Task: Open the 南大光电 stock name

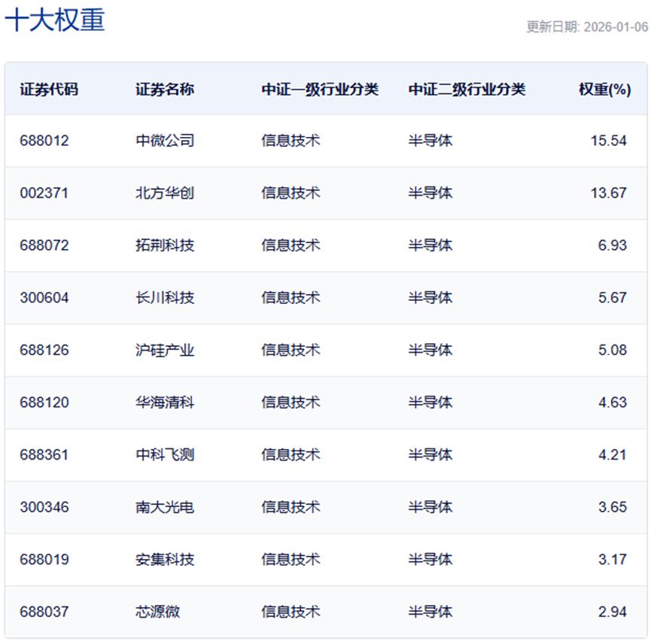Action: pos(165,507)
